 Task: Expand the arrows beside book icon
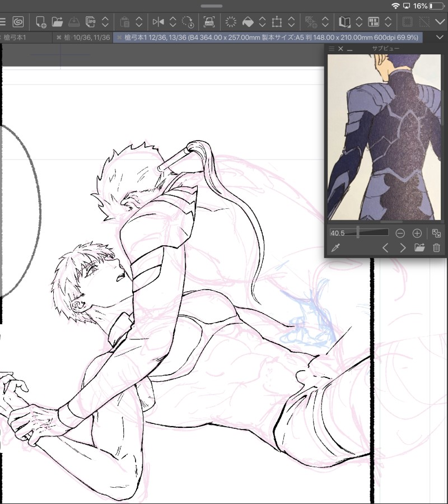[x=359, y=22]
